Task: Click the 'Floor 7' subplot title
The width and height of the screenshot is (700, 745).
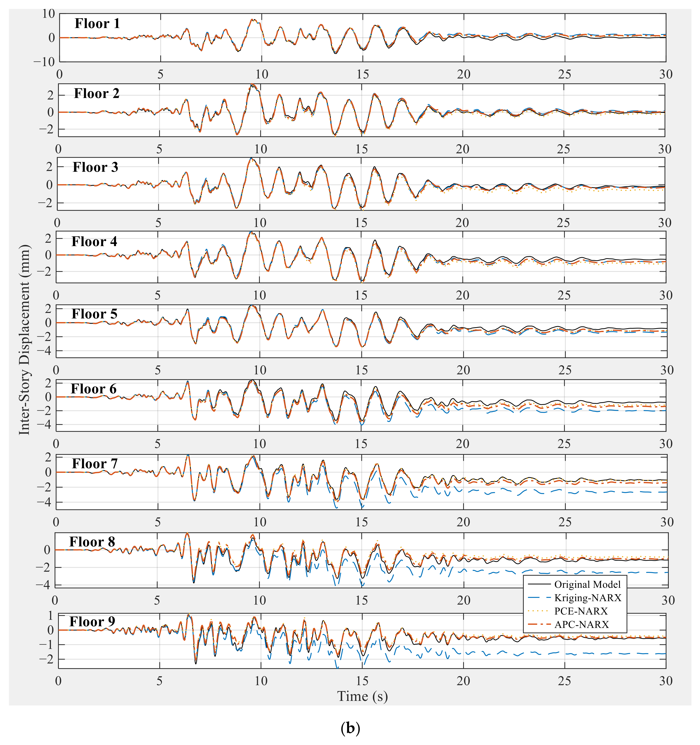Action: [95, 464]
